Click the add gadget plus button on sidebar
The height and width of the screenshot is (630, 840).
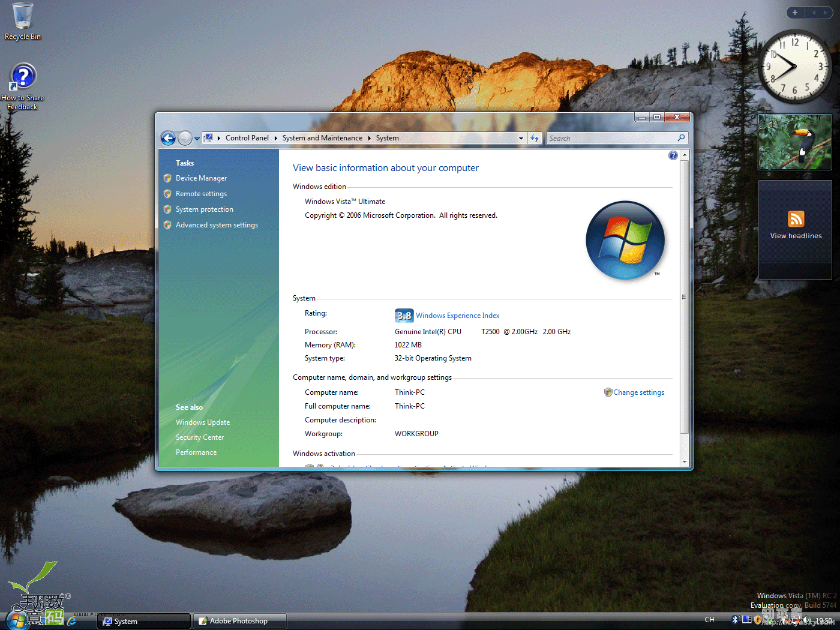click(x=795, y=13)
